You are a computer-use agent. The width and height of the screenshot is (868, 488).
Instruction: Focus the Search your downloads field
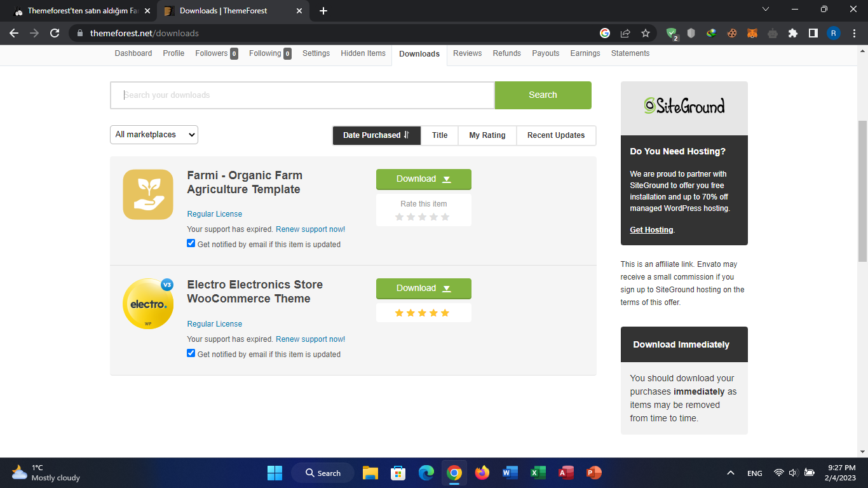click(302, 95)
